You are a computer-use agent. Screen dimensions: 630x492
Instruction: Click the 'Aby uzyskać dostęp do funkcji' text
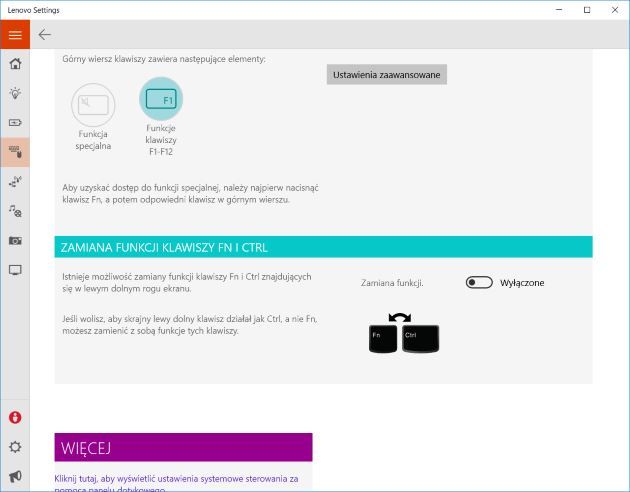pos(190,194)
